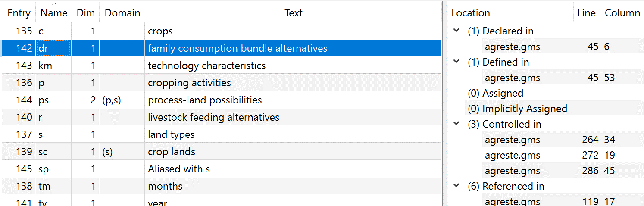Collapse the Defined in group

456,62
